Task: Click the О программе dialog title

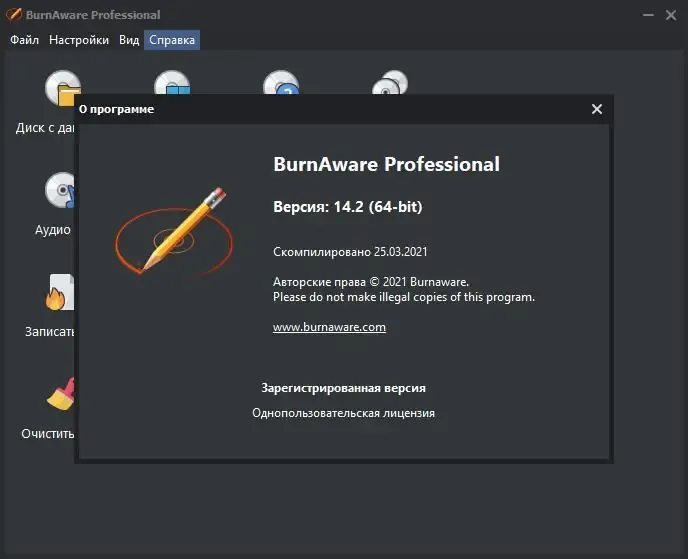Action: (117, 109)
